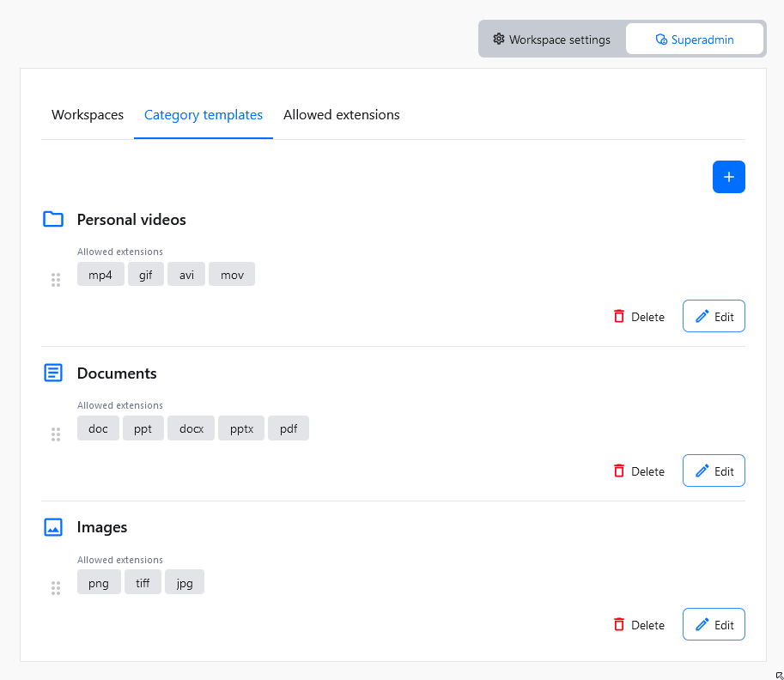Click the drag handle for Documents category
This screenshot has width=784, height=680.
click(x=56, y=434)
